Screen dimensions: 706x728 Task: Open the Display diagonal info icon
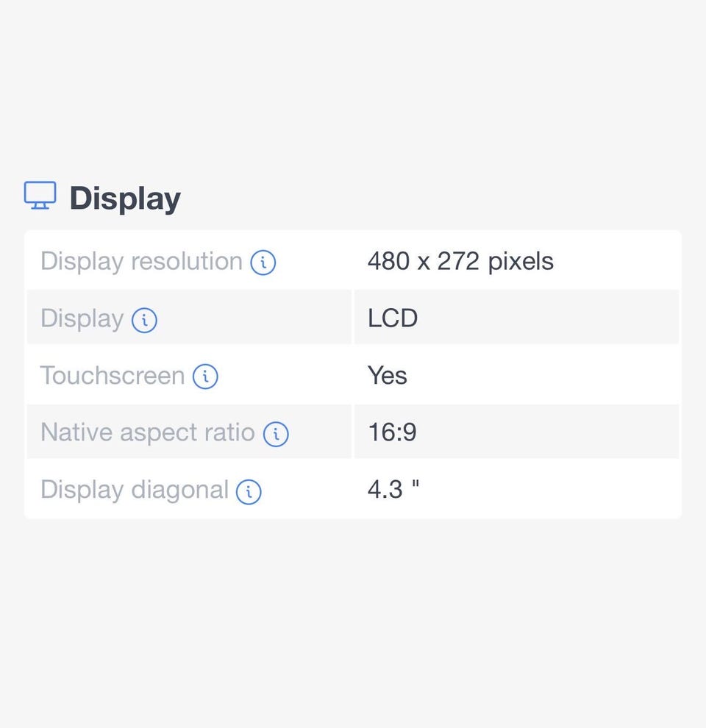(x=249, y=491)
